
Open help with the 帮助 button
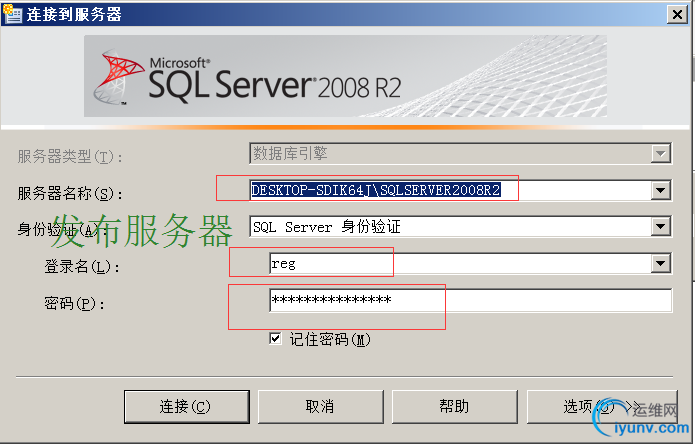pyautogui.click(x=455, y=406)
